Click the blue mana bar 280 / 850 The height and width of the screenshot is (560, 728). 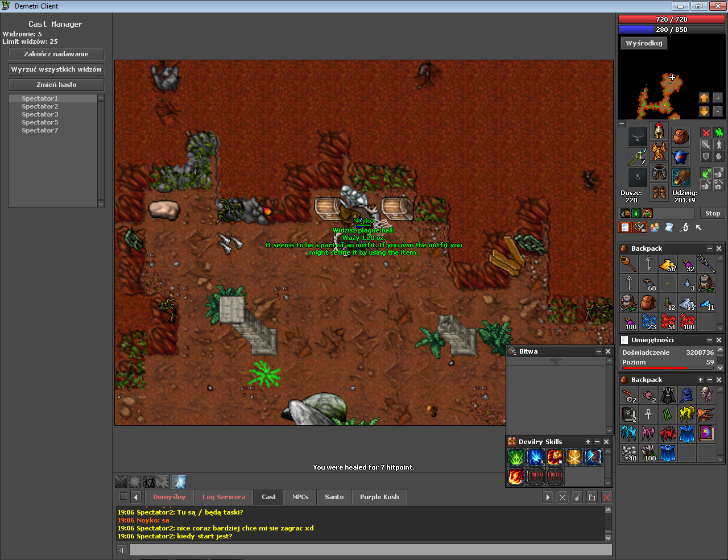pos(671,30)
